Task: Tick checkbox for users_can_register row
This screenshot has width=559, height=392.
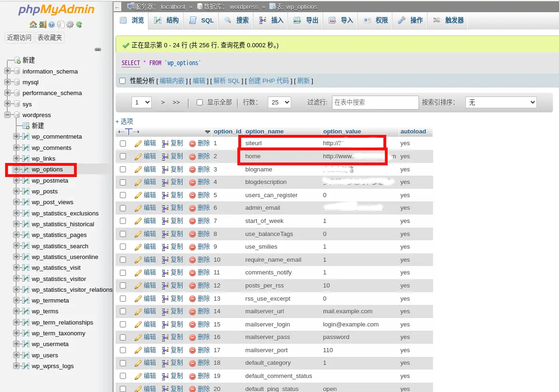Action: click(x=123, y=195)
